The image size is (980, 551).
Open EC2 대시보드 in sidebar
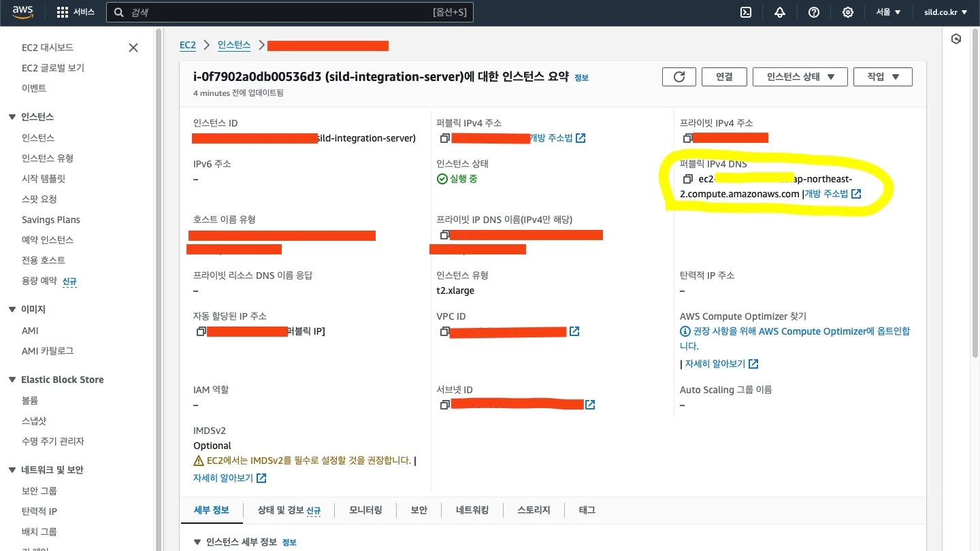coord(48,48)
